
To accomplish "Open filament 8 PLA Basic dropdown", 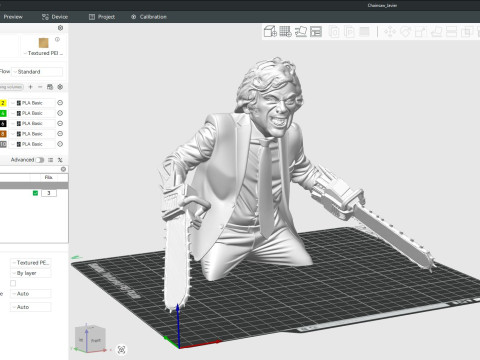I will click(32, 134).
